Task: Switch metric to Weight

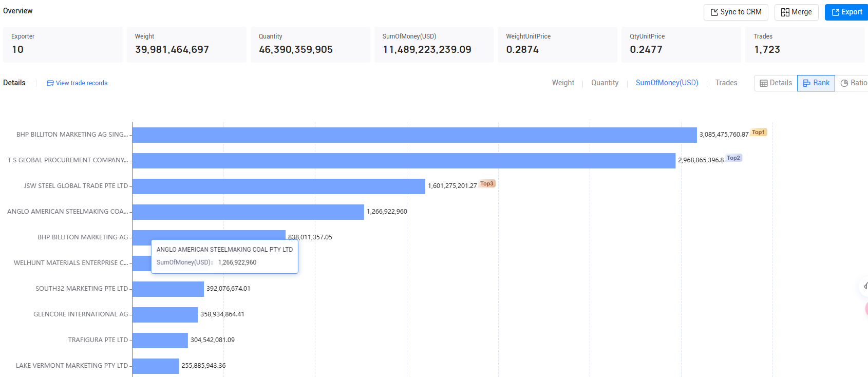Action: click(563, 83)
